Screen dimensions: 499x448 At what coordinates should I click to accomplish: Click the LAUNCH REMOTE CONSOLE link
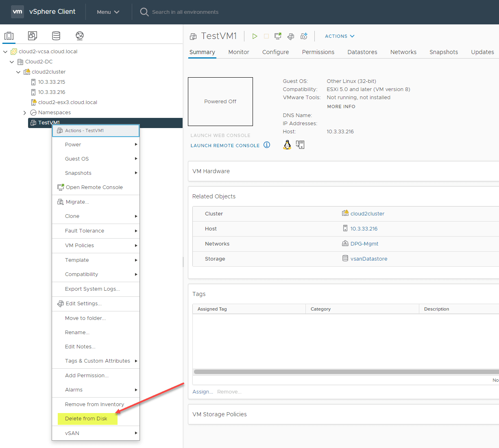click(x=225, y=145)
